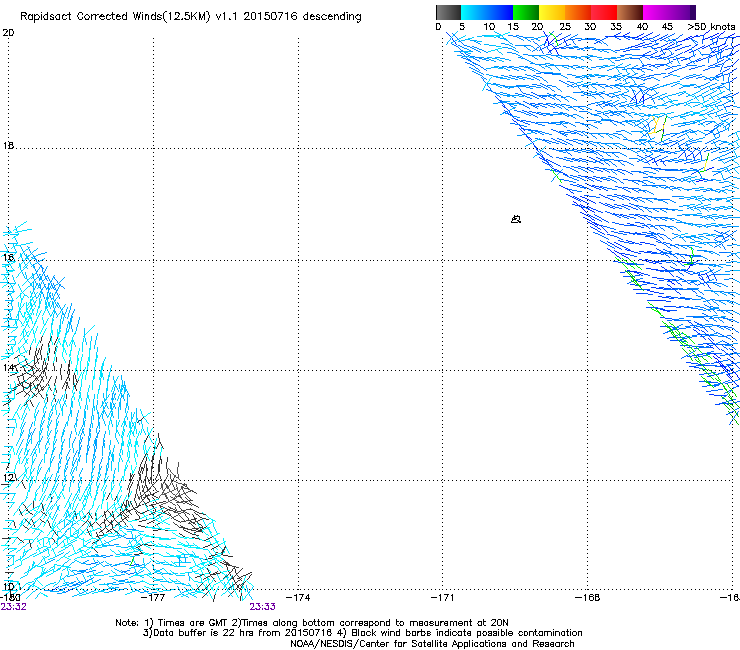Click the NOAA/NESDIS credit line
This screenshot has width=740, height=650.
[432, 644]
